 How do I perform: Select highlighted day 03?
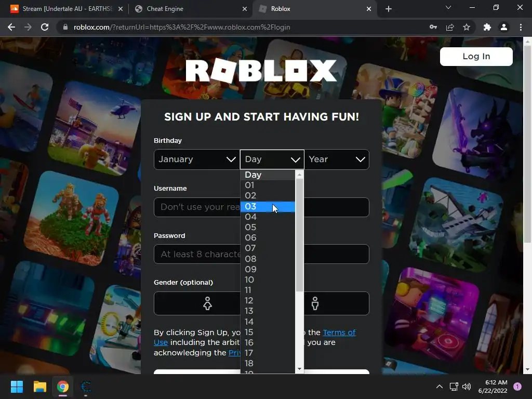tap(268, 206)
